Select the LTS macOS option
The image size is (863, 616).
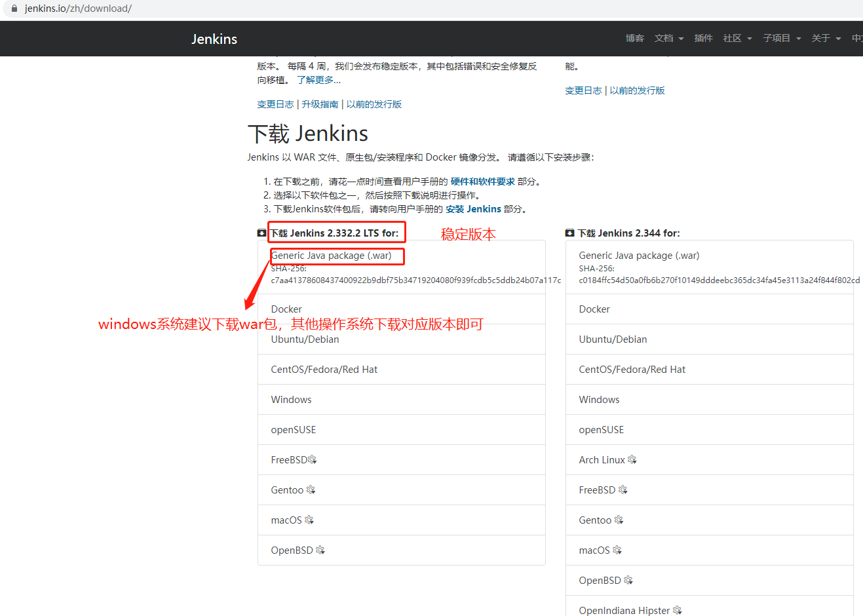click(x=402, y=520)
